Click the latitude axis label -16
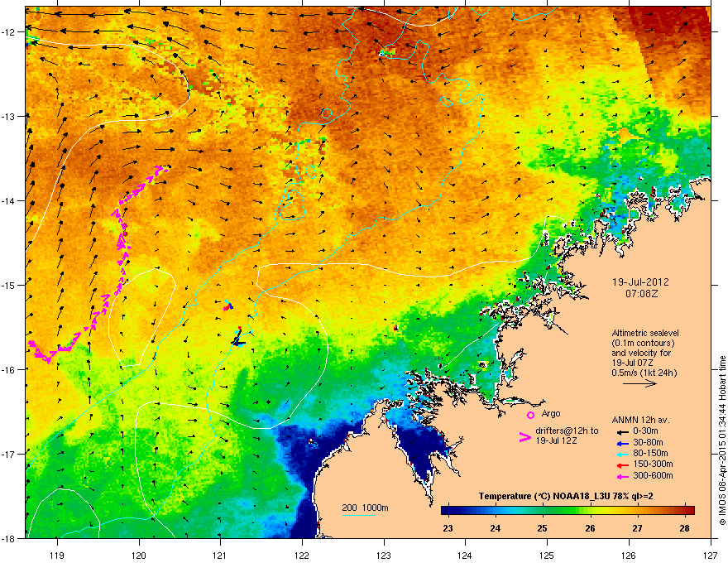728x563 pixels. pos(8,370)
